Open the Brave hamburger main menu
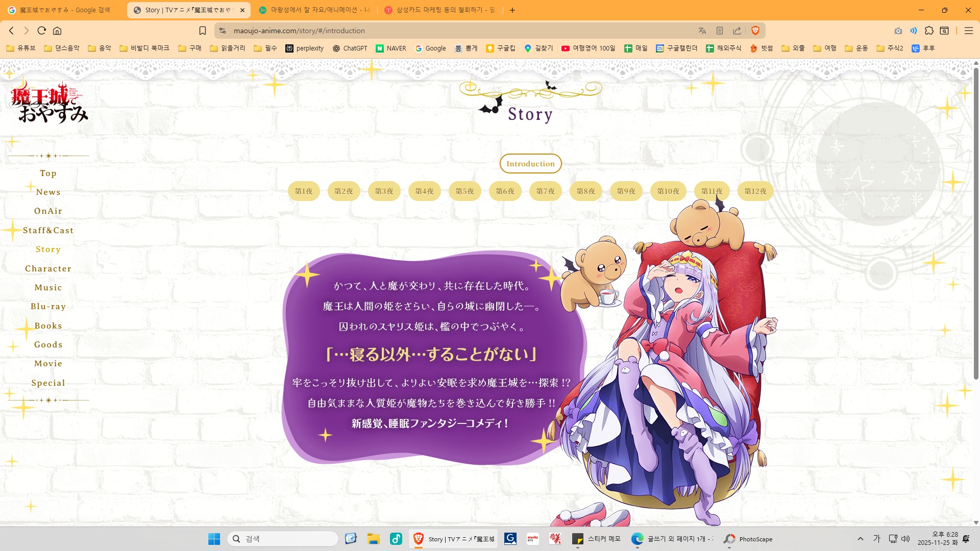The height and width of the screenshot is (551, 980). (968, 31)
